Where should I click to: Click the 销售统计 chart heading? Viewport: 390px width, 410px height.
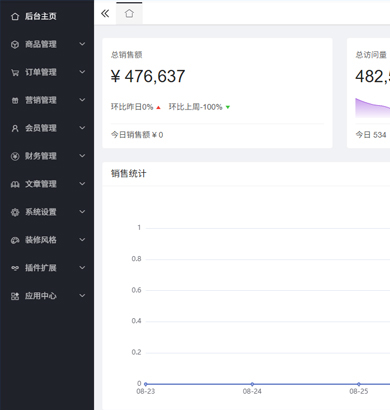[129, 173]
